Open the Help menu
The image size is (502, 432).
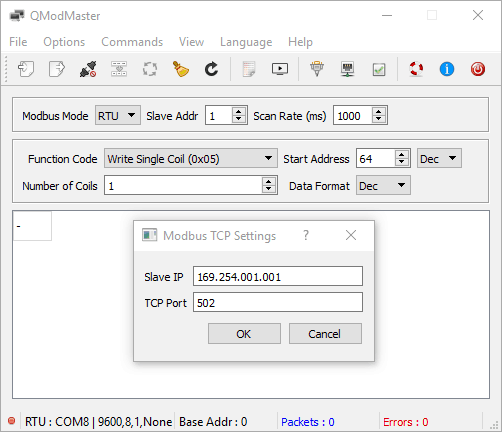pyautogui.click(x=300, y=42)
